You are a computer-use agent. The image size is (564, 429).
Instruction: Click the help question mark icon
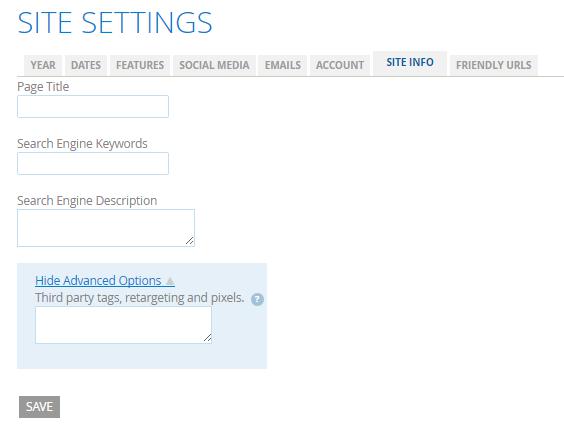point(257,299)
